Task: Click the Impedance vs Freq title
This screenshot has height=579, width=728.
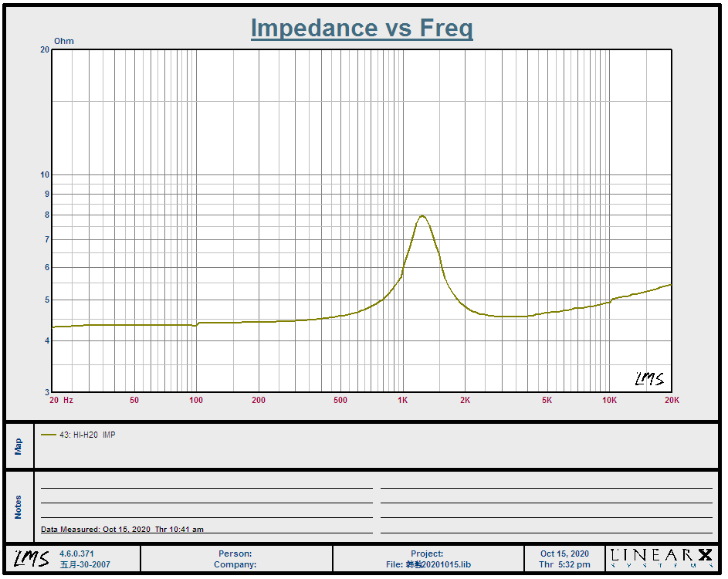Action: click(x=361, y=29)
